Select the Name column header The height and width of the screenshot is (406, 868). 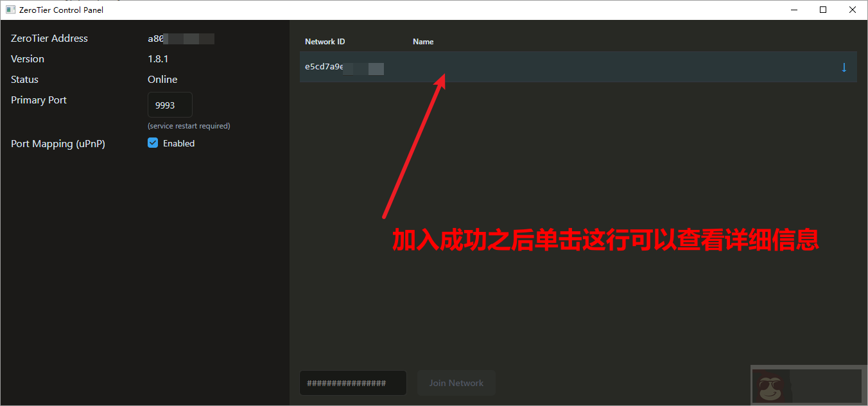[423, 41]
